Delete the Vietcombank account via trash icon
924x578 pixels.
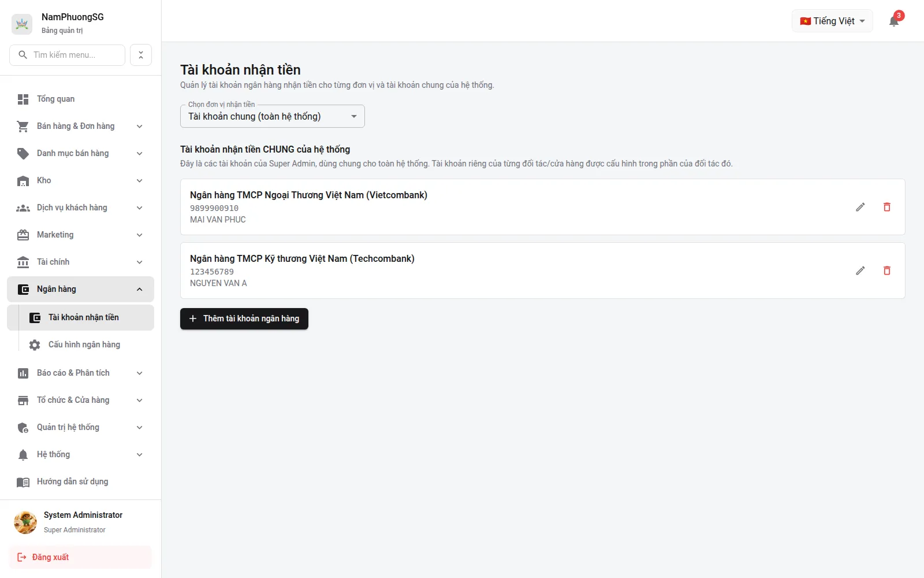pyautogui.click(x=887, y=207)
